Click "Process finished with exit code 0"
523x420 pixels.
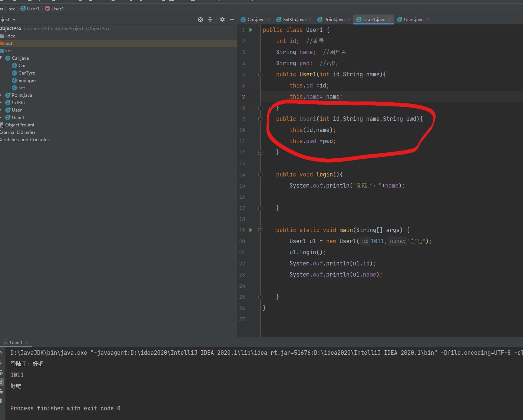pyautogui.click(x=65, y=409)
